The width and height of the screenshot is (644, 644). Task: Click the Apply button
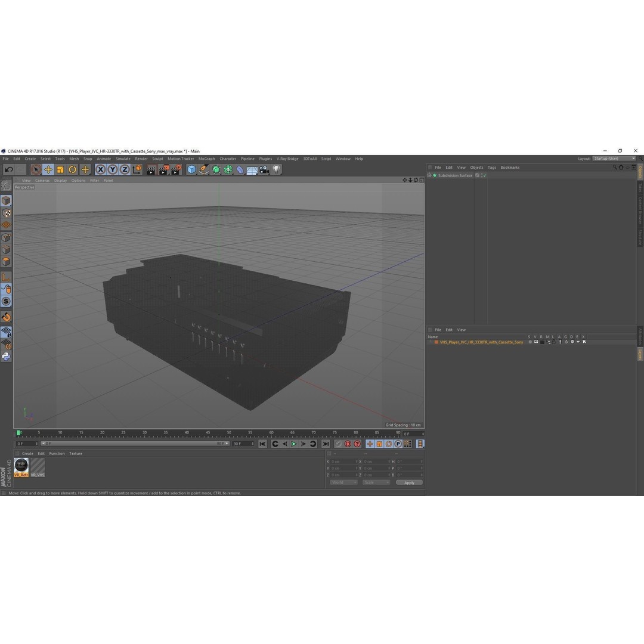(409, 482)
